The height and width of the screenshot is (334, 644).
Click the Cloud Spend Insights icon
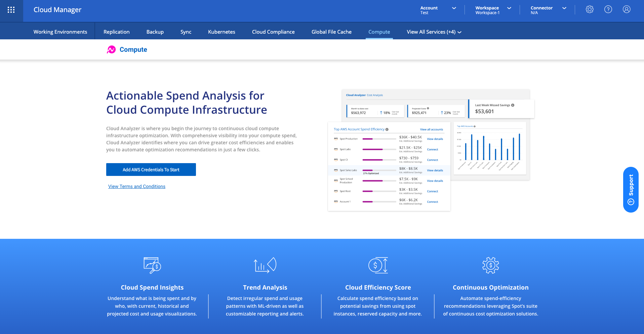[152, 265]
